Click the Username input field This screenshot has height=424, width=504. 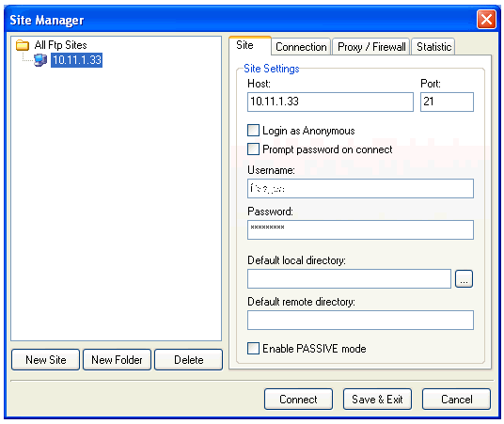(x=360, y=188)
